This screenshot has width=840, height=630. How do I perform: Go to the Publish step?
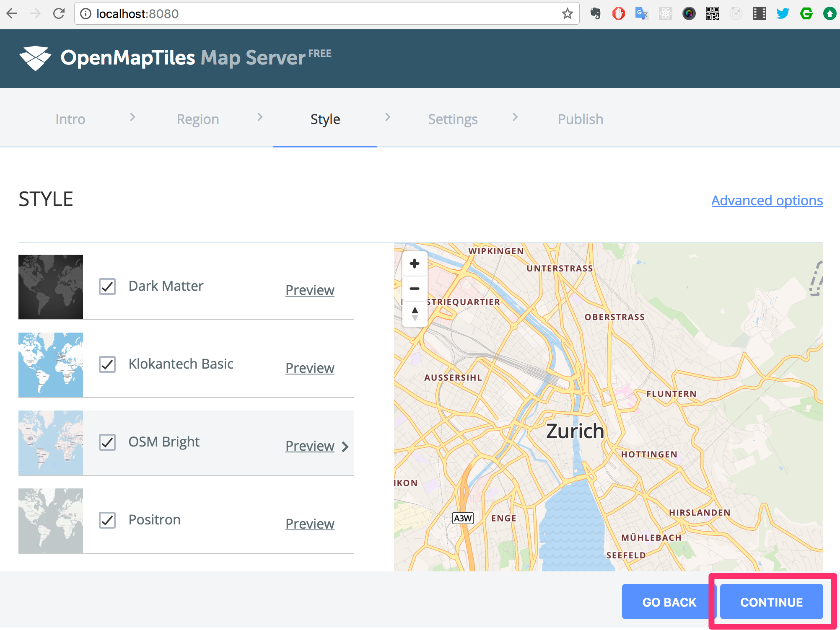point(581,119)
